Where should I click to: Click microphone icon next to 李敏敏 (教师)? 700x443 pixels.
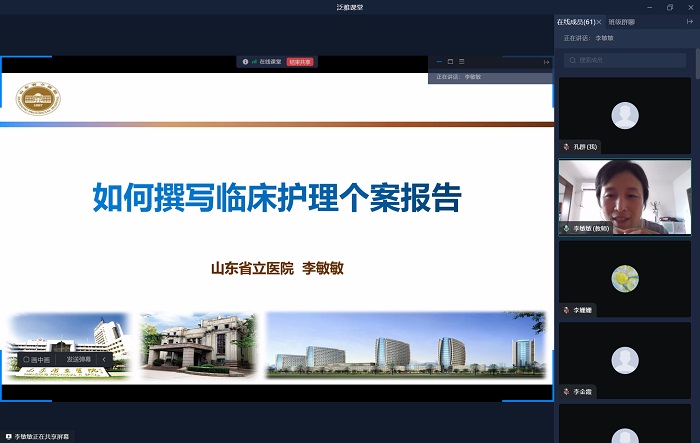[x=567, y=228]
